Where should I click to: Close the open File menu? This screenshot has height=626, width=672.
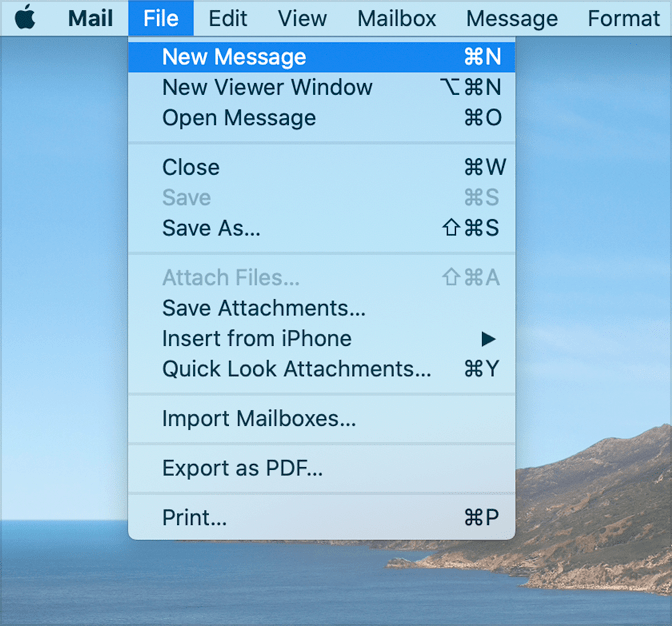point(161,18)
